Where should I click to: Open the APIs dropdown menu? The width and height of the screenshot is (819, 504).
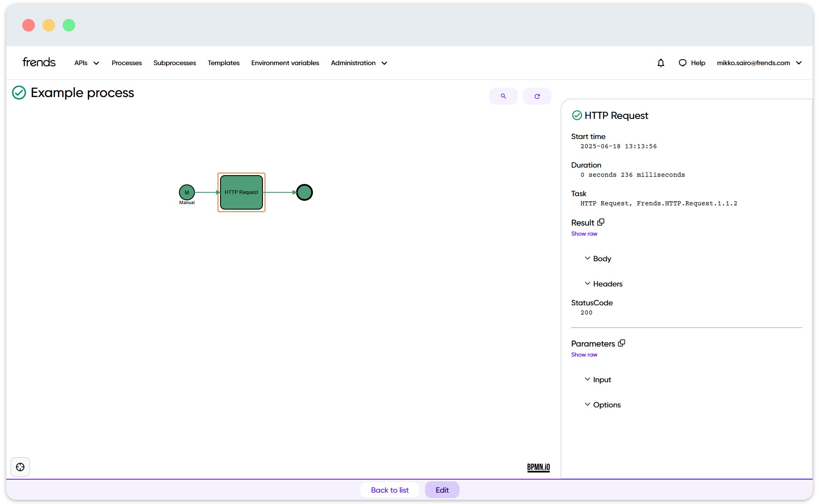(86, 63)
